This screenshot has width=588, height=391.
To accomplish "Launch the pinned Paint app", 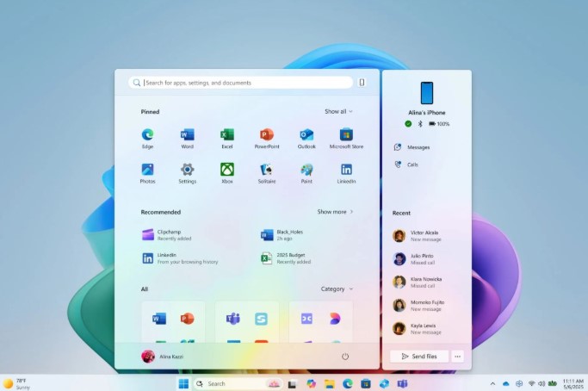I will point(306,173).
